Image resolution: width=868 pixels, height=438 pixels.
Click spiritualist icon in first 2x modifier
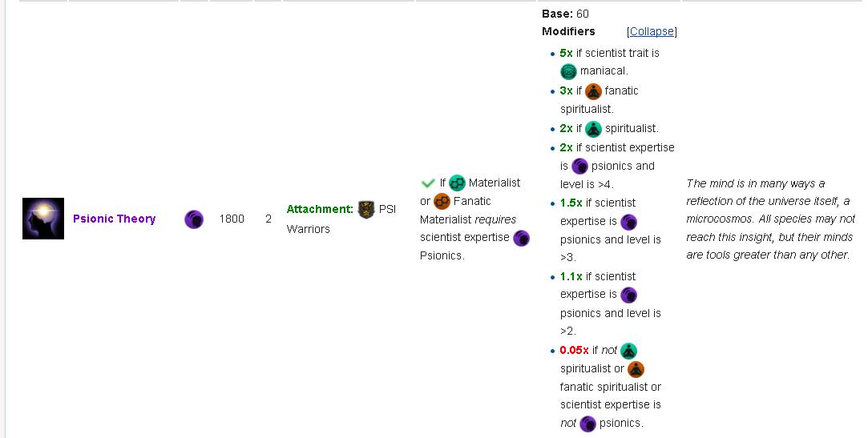[593, 129]
